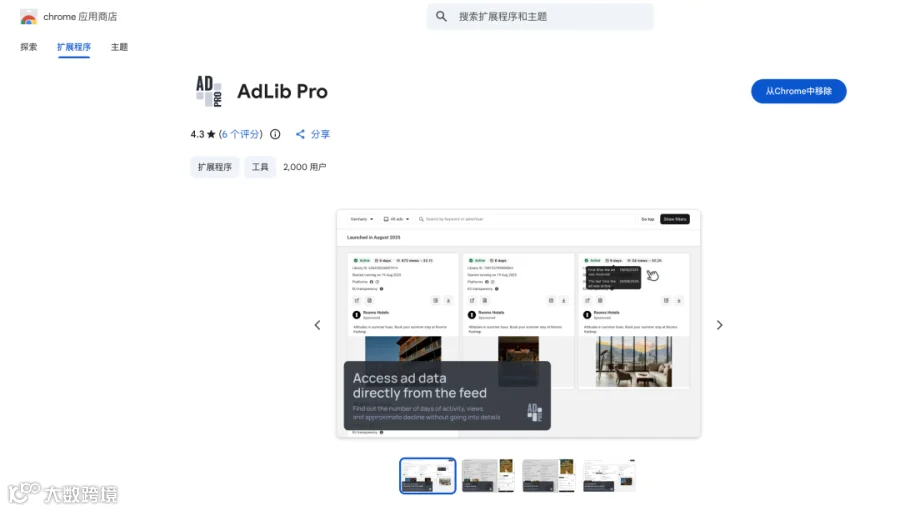Open the rating info circle icon
900x511 pixels.
pyautogui.click(x=276, y=134)
